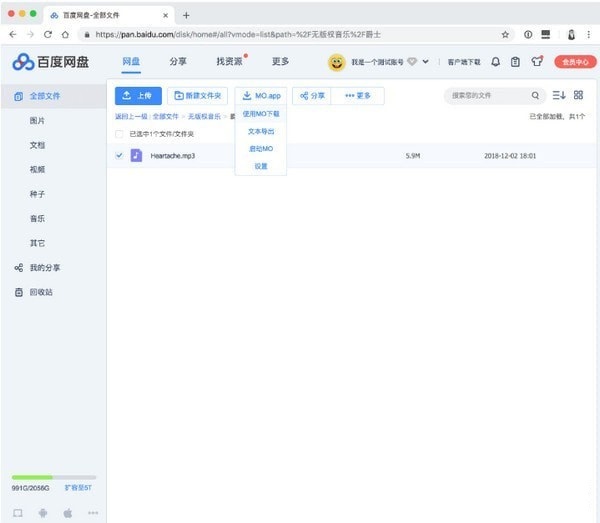Choose 启动MO from the menu
Screen dimensions: 600x523
[x=261, y=148]
